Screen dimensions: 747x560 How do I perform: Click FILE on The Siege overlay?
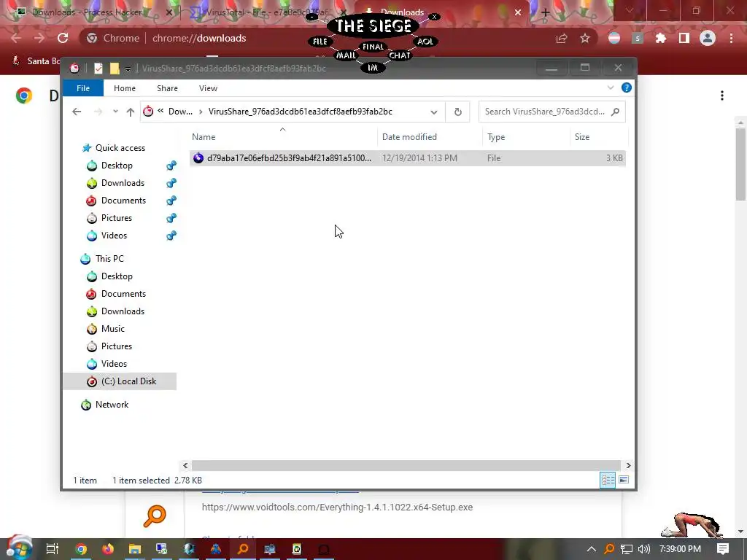320,42
